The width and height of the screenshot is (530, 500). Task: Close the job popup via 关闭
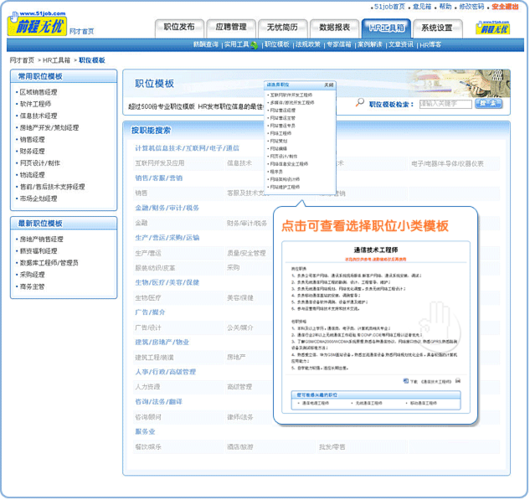click(329, 85)
